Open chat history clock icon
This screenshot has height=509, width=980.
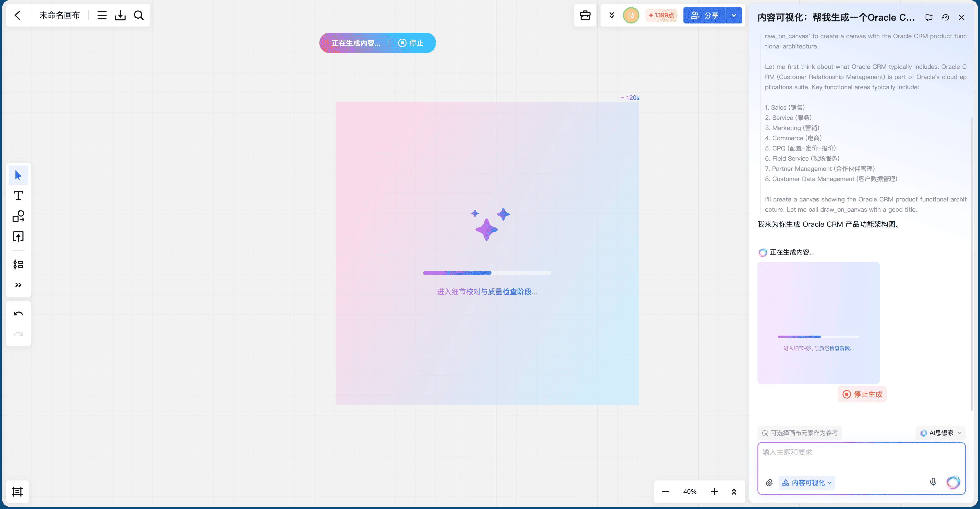click(945, 17)
